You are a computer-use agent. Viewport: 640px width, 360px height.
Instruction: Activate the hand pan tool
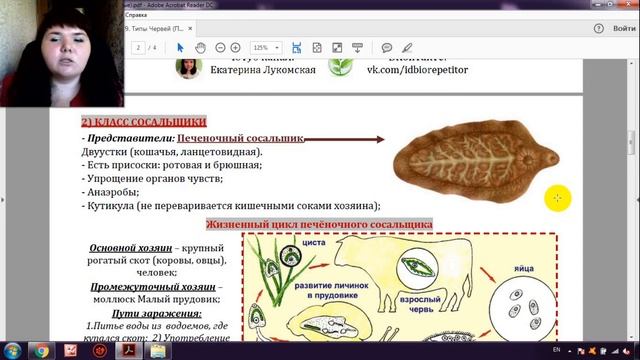pos(200,48)
